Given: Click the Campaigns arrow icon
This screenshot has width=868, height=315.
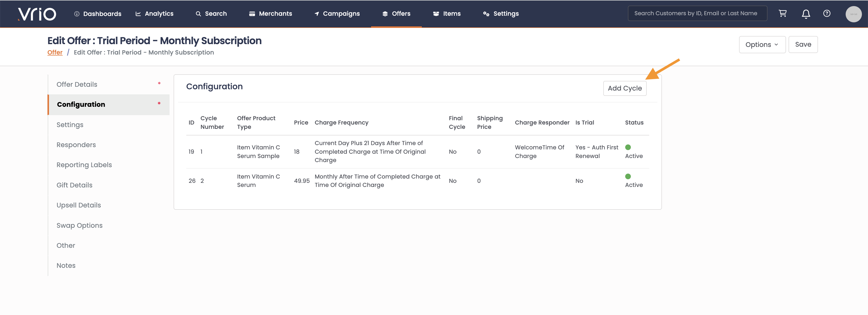Looking at the screenshot, I should [317, 14].
